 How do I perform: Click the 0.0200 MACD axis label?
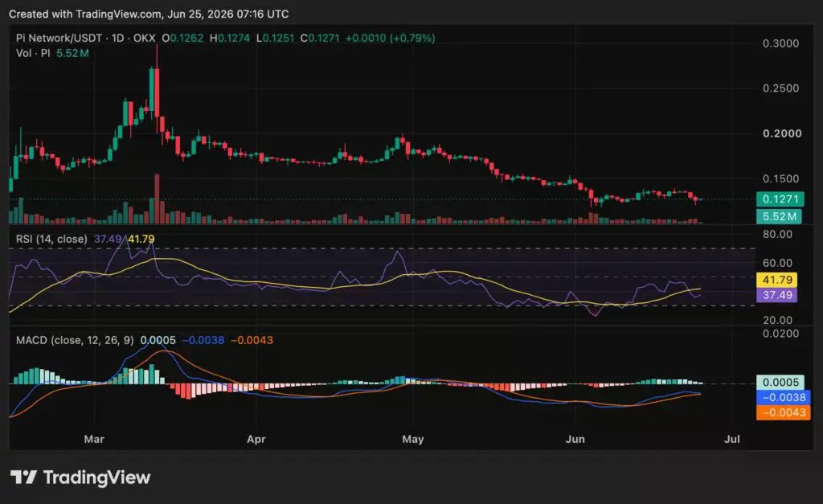click(x=780, y=334)
